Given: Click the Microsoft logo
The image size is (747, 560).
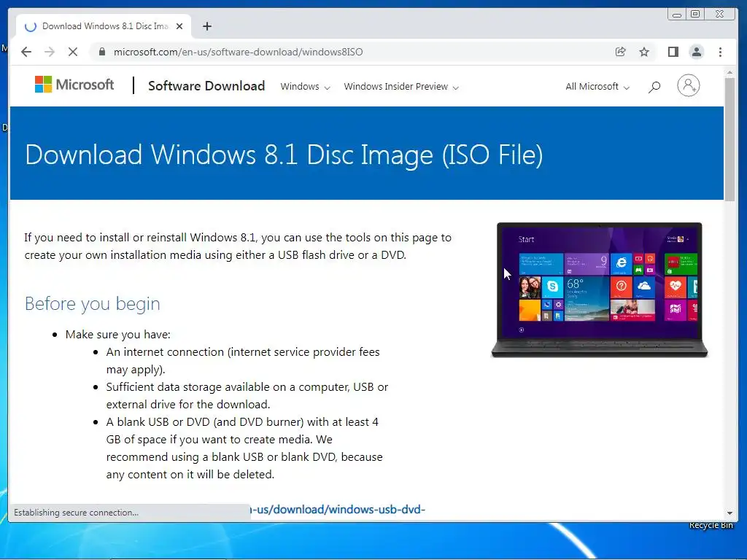Looking at the screenshot, I should tap(75, 85).
